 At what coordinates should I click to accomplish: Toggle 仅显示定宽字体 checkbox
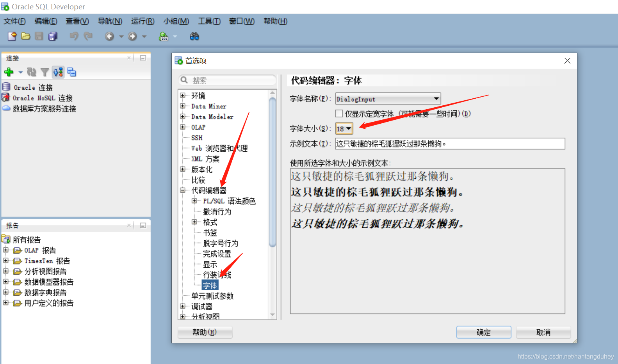coord(339,113)
